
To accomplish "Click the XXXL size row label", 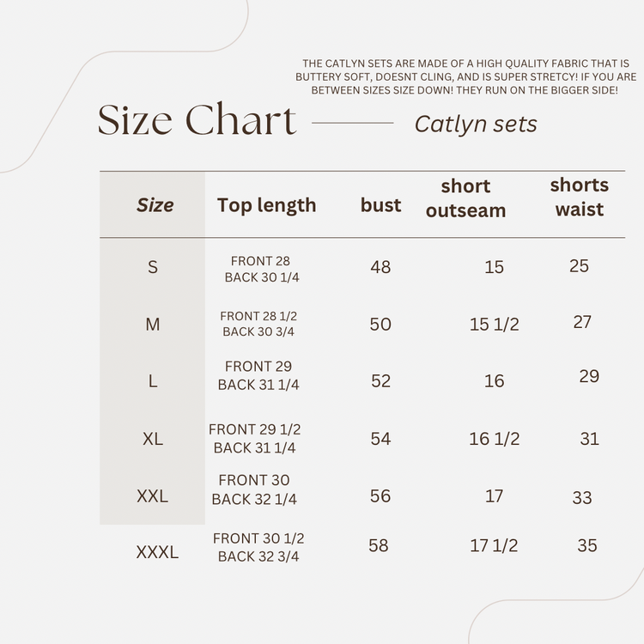I will coord(157,553).
